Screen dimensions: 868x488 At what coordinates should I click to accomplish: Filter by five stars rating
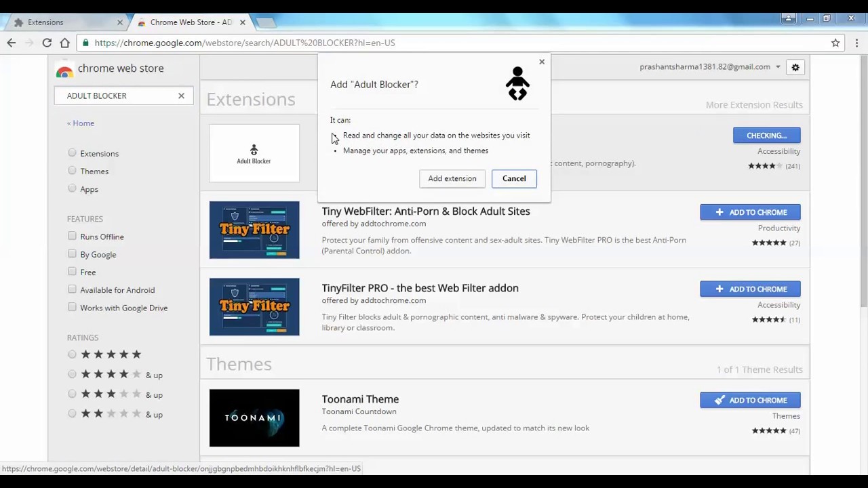(72, 354)
